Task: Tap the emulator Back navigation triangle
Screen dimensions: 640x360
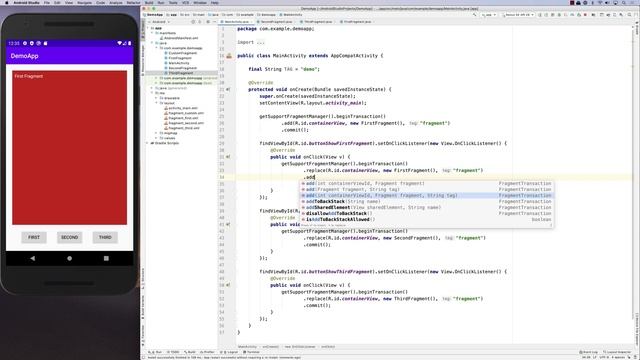Action: 33,258
